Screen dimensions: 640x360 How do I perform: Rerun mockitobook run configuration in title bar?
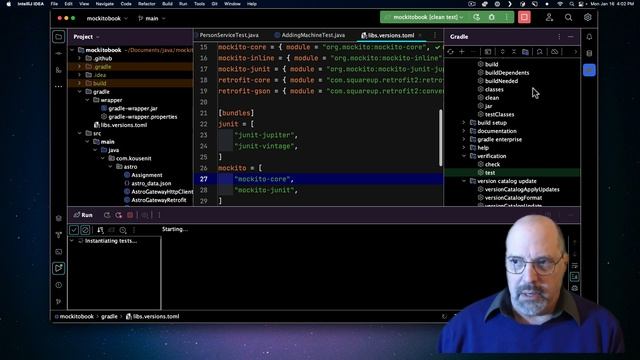pos(476,18)
